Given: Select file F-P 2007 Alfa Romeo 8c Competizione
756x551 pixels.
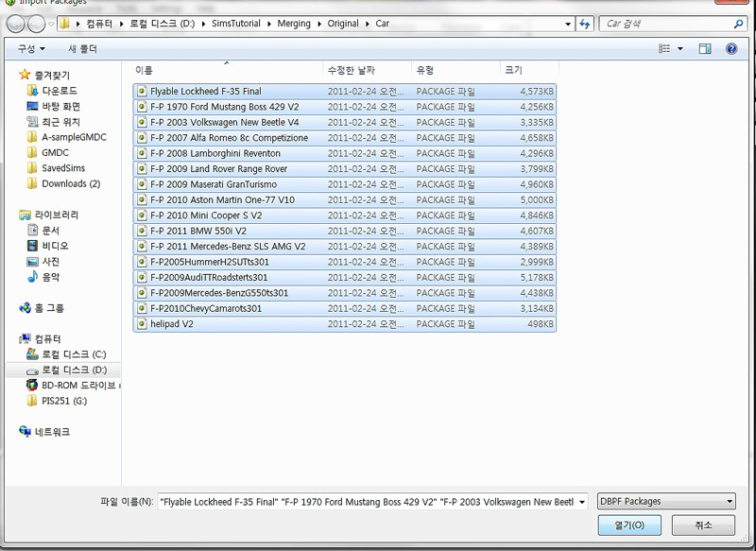Looking at the screenshot, I should coord(344,138).
